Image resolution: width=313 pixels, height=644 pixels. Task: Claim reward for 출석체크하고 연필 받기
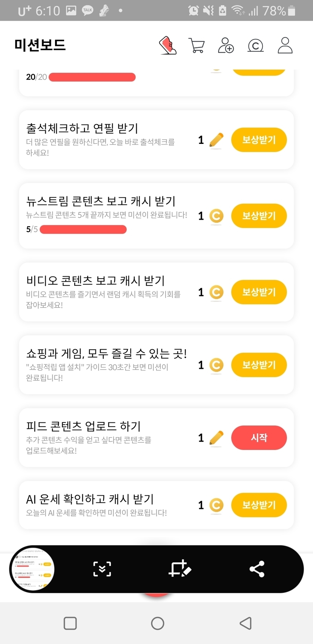259,140
